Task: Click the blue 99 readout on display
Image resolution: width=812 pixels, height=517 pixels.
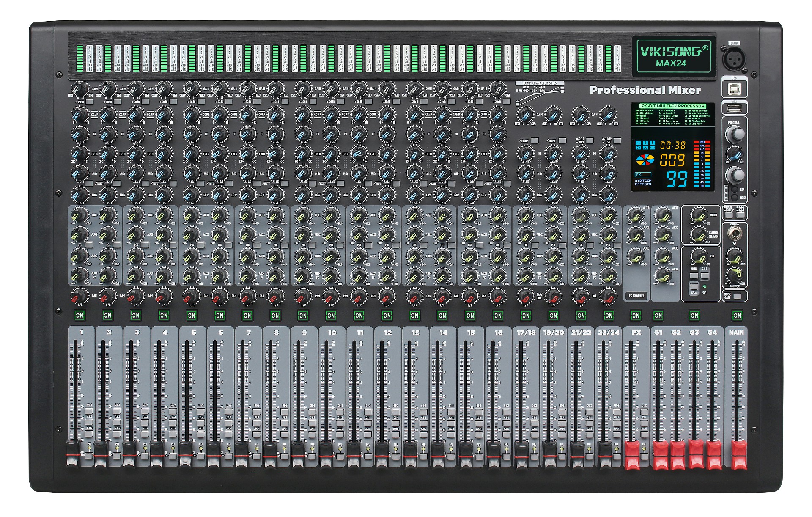Action: click(x=677, y=179)
